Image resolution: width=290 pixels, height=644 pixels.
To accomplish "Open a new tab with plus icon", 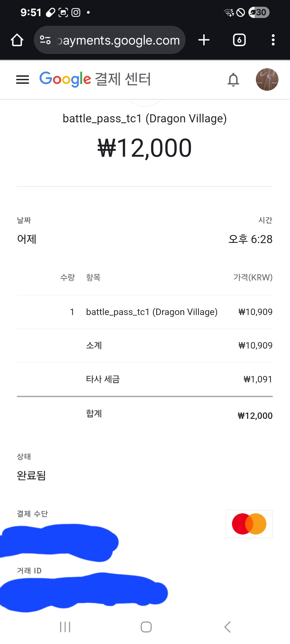I will [204, 40].
